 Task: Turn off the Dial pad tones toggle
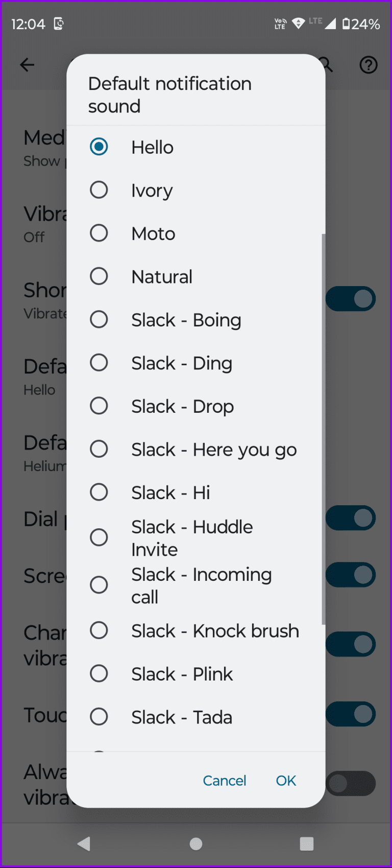pyautogui.click(x=351, y=517)
